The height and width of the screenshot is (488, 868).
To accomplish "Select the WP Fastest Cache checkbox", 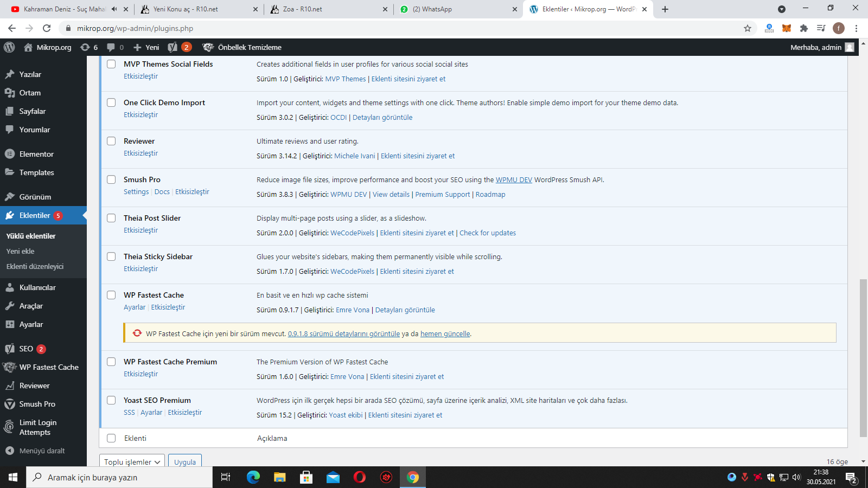I will [x=111, y=295].
